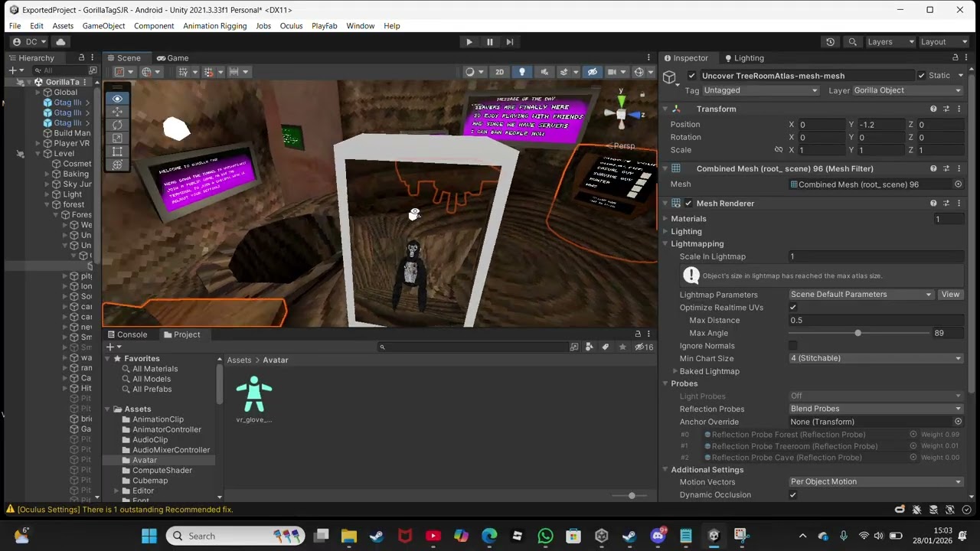Toggle scene audio icon
The height and width of the screenshot is (551, 980).
pos(544,72)
